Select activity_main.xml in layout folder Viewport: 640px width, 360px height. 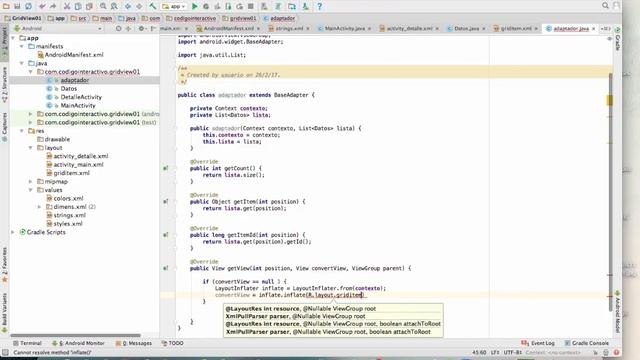pos(78,164)
